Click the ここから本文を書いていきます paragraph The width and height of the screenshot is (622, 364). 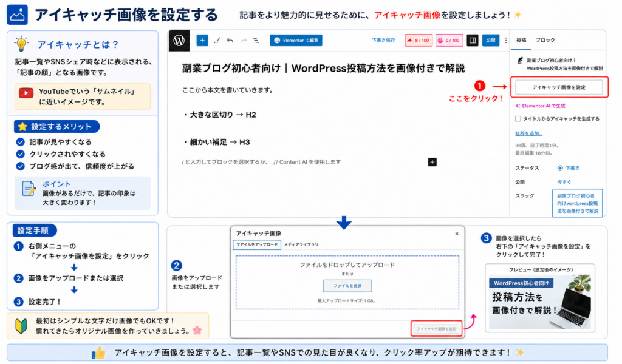228,90
